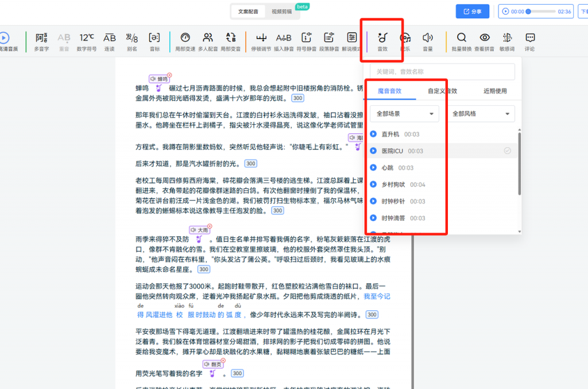Open the 解说模式 narration mode tool

[x=351, y=41]
